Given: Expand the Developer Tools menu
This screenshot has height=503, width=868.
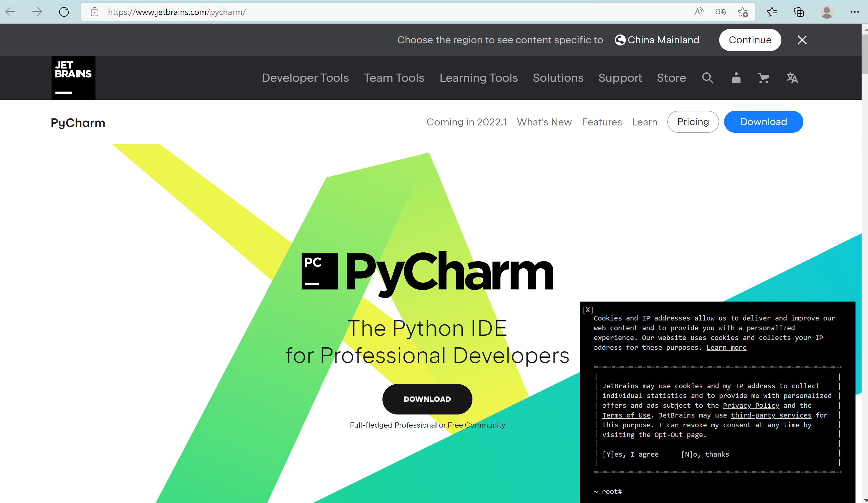Looking at the screenshot, I should pyautogui.click(x=305, y=78).
